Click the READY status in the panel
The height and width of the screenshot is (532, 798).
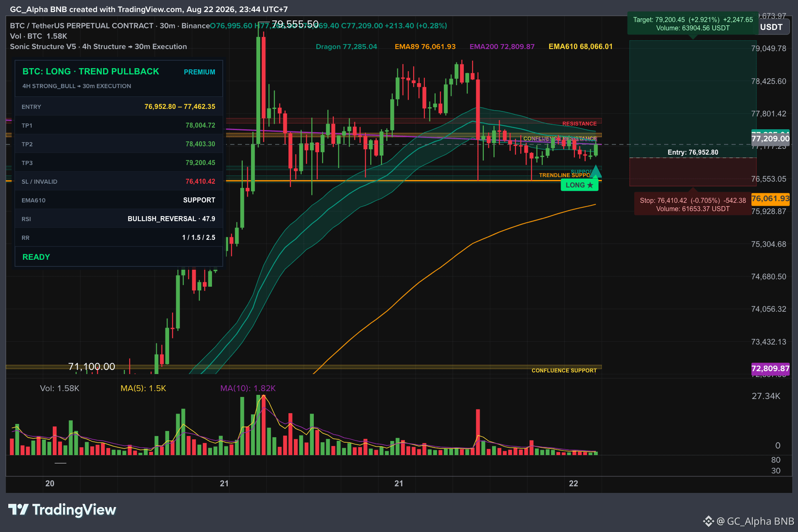click(36, 257)
